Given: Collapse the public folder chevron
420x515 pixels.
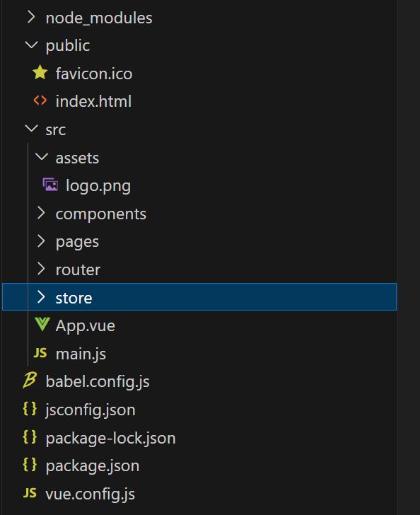Looking at the screenshot, I should 31,45.
